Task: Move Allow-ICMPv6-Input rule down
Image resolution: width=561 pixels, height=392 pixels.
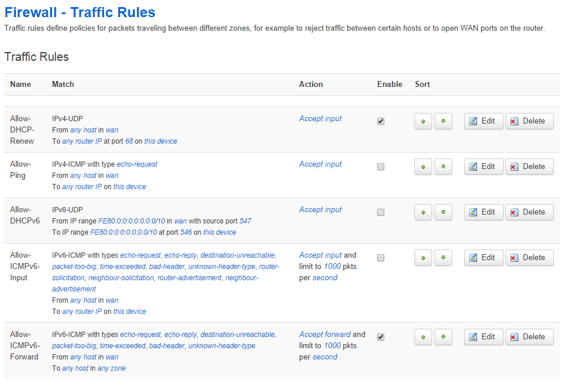Action: 443,258
